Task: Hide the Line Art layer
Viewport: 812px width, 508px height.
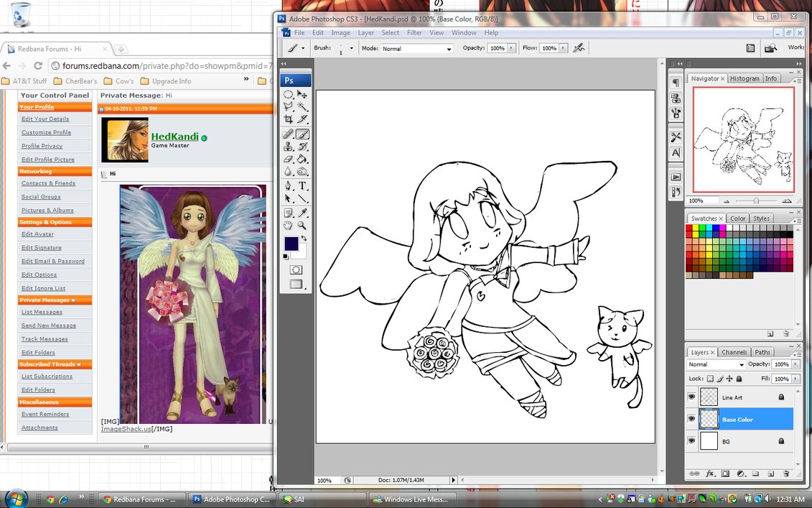Action: 692,397
